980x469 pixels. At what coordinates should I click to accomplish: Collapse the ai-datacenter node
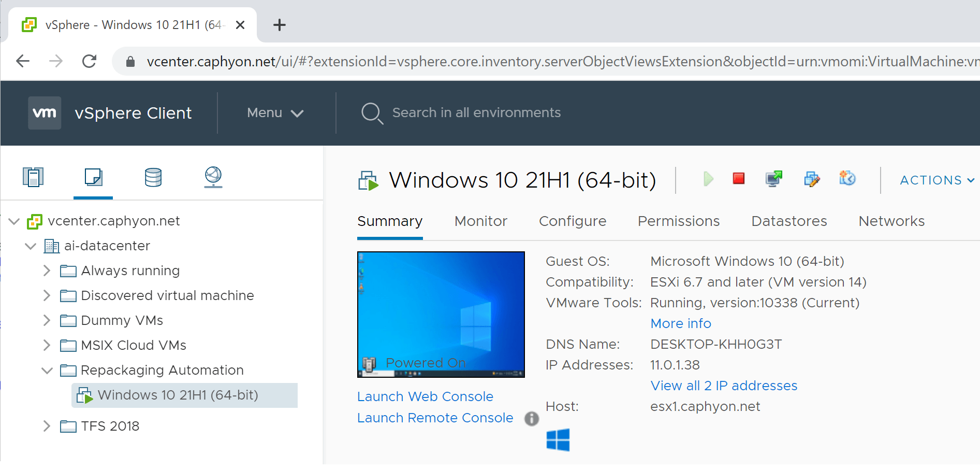(31, 246)
